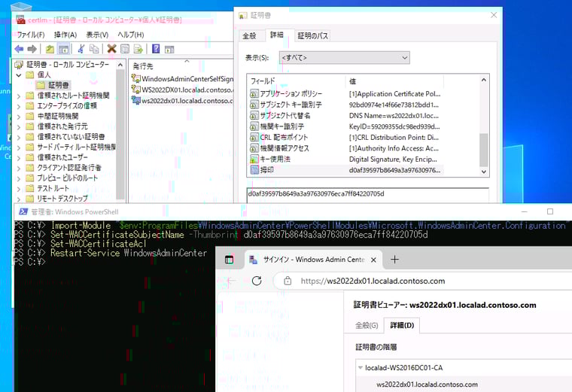Click the Back arrow in certlm toolbar
572x392 pixels.
pos(19,48)
